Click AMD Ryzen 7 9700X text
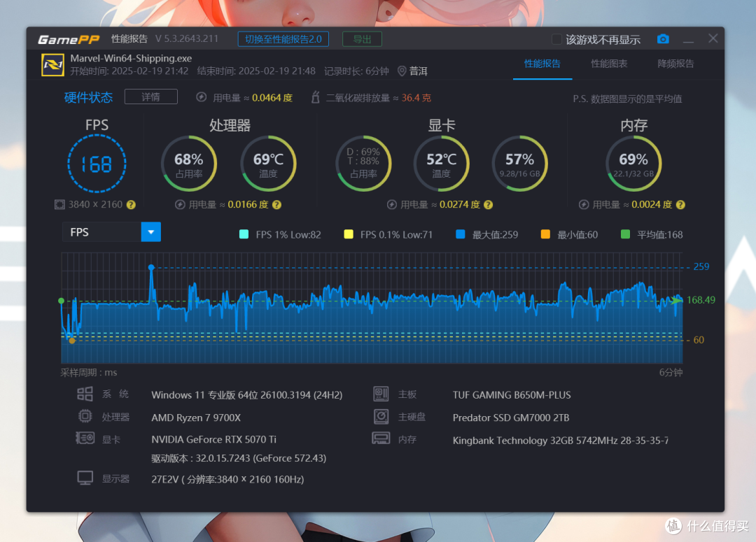 point(196,418)
